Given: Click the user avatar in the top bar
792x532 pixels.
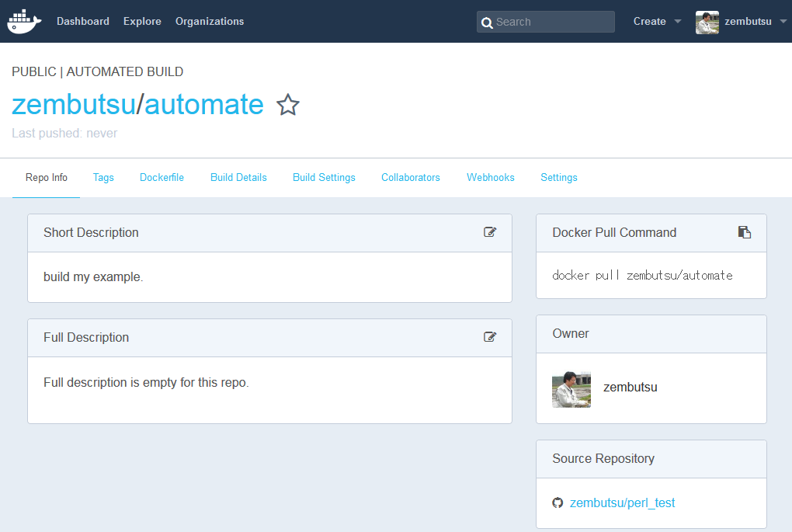Looking at the screenshot, I should click(707, 23).
